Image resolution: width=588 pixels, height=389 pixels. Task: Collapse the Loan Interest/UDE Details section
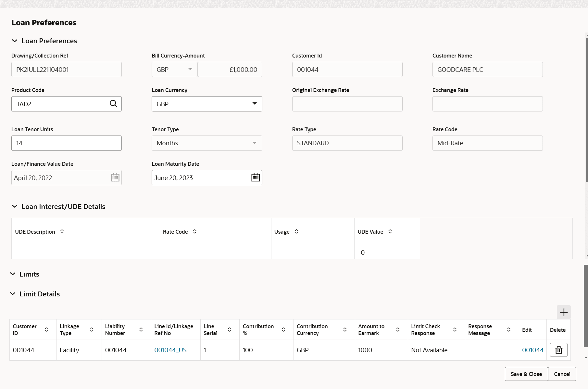coord(15,207)
